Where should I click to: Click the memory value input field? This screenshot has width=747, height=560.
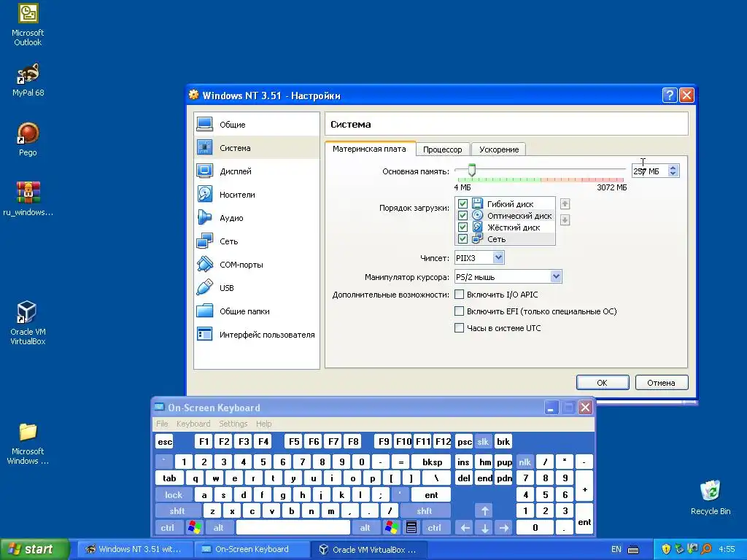pos(650,171)
